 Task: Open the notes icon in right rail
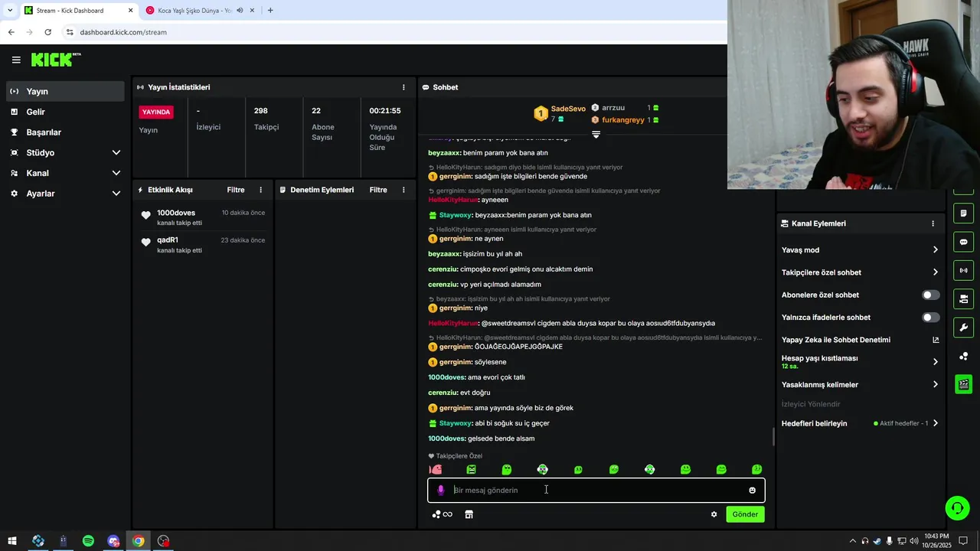click(963, 213)
